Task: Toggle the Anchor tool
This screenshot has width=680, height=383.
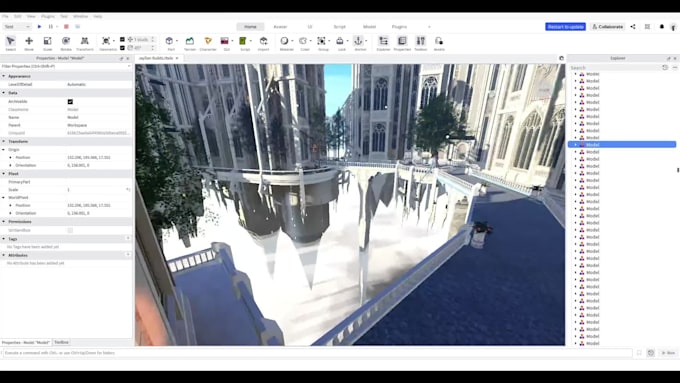Action: [x=358, y=41]
